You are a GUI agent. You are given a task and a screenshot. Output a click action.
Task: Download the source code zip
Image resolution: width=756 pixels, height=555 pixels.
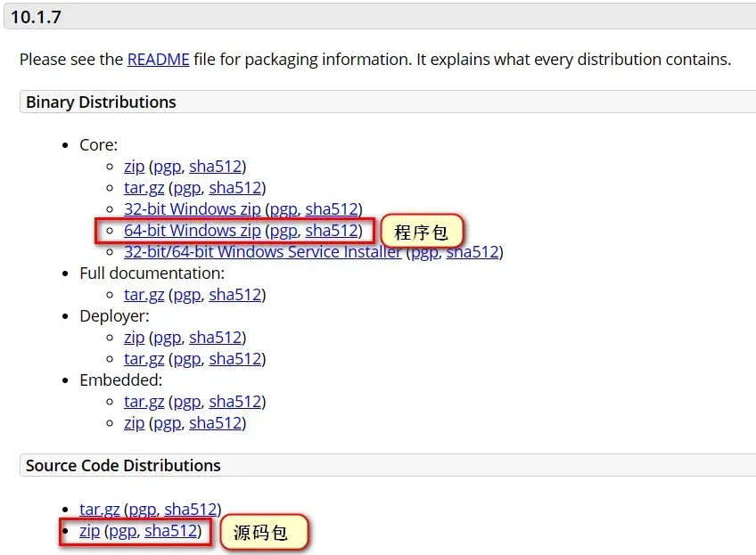(x=89, y=532)
